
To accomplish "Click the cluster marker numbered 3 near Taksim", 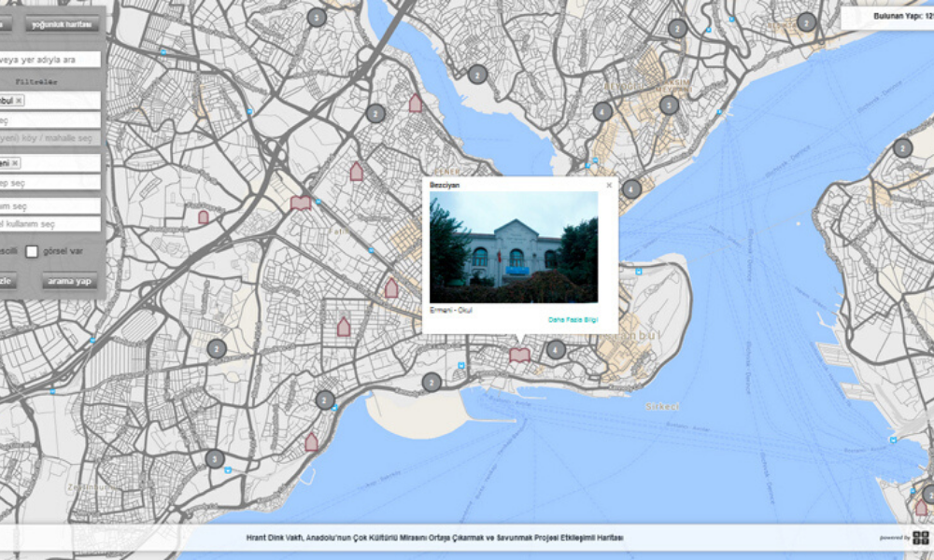I will click(x=670, y=105).
